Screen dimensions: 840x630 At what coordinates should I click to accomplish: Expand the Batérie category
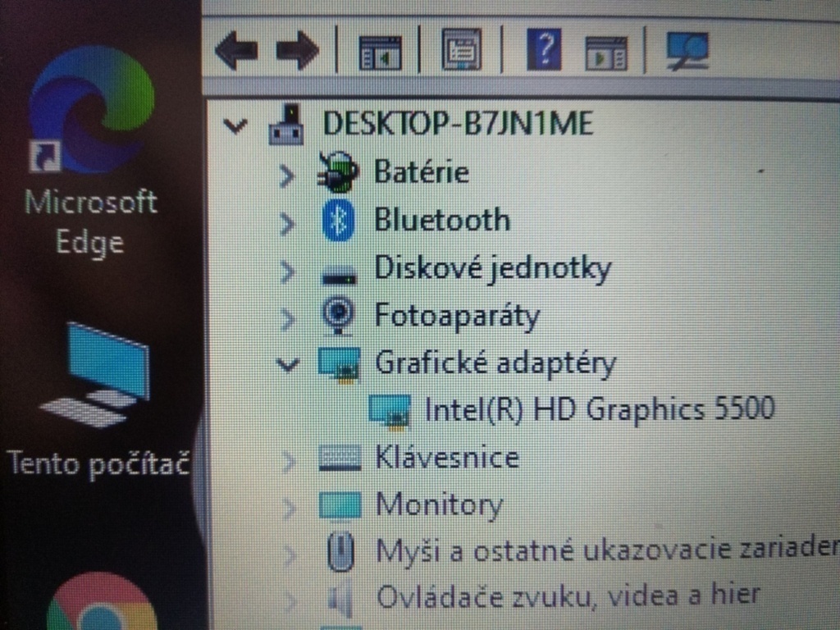coord(286,174)
